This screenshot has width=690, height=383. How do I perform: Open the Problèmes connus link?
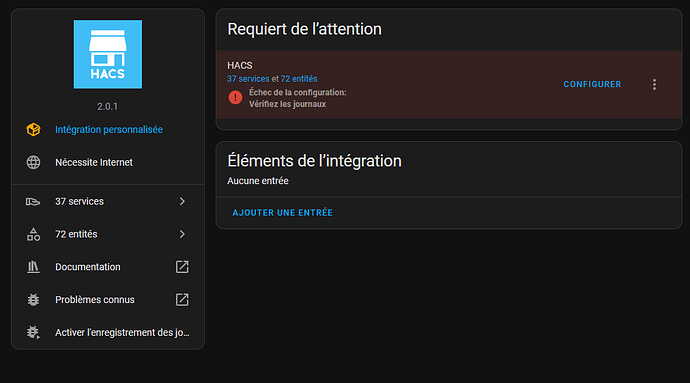pyautogui.click(x=108, y=300)
